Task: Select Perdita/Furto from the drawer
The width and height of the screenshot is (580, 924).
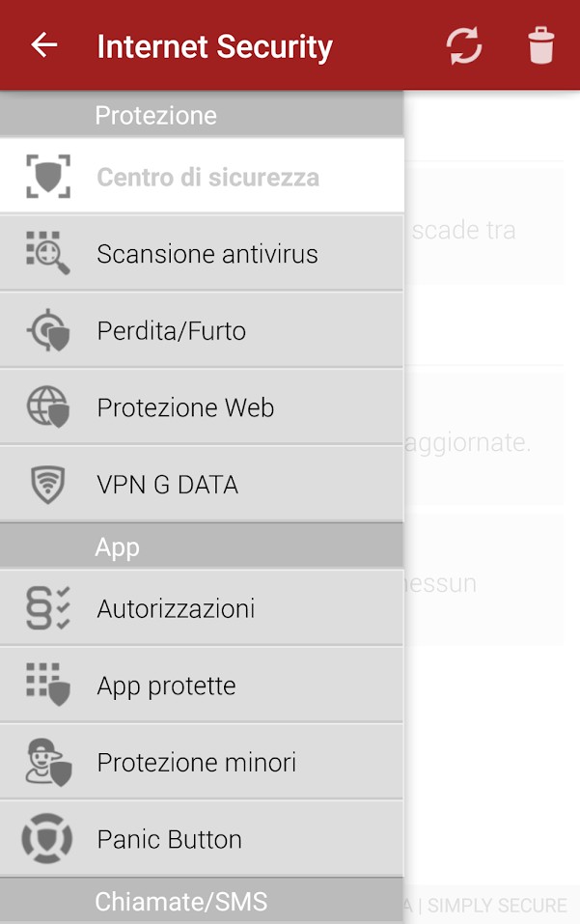Action: pos(202,330)
